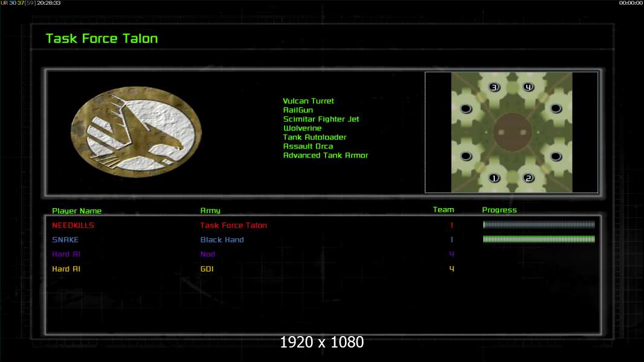The image size is (644, 362).
Task: Click the Wolverine entry
Action: 302,128
